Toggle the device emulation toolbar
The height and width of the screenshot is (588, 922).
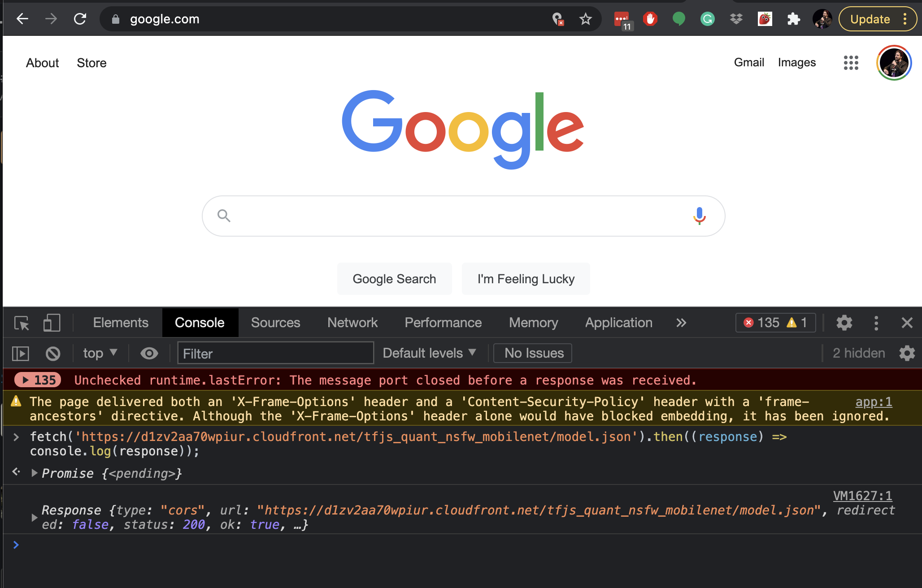[x=52, y=323]
